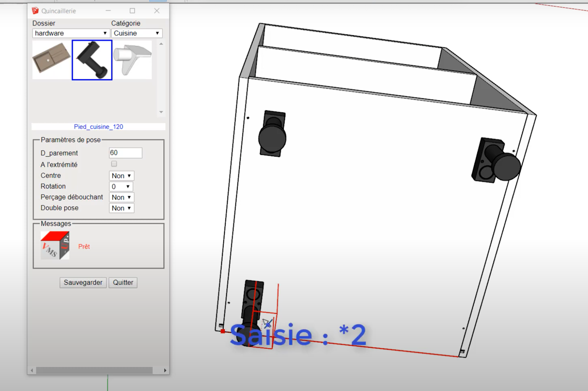Click the SketchUp logo in Quincaillerie title bar

[x=35, y=11]
